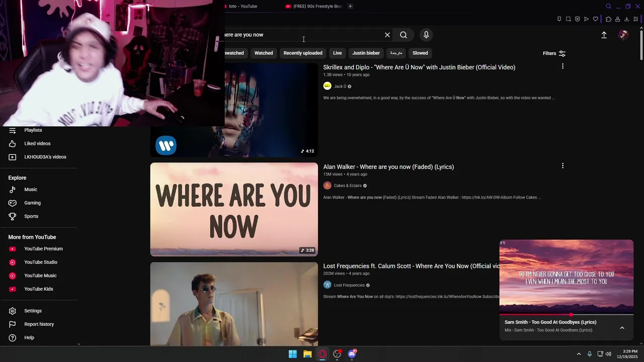Screen dimensions: 644x362
Task: Click the magnifier search button
Action: 404,35
